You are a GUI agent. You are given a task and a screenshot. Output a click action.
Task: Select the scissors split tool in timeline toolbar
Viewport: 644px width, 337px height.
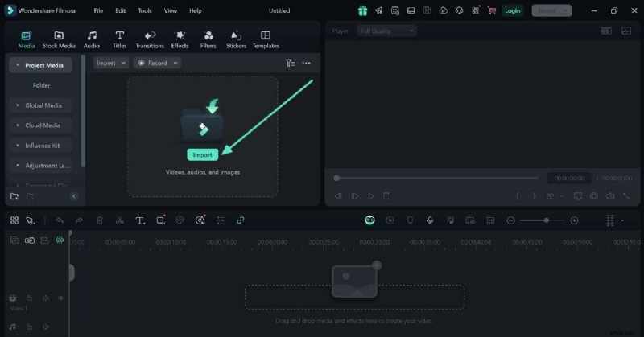[x=119, y=220]
